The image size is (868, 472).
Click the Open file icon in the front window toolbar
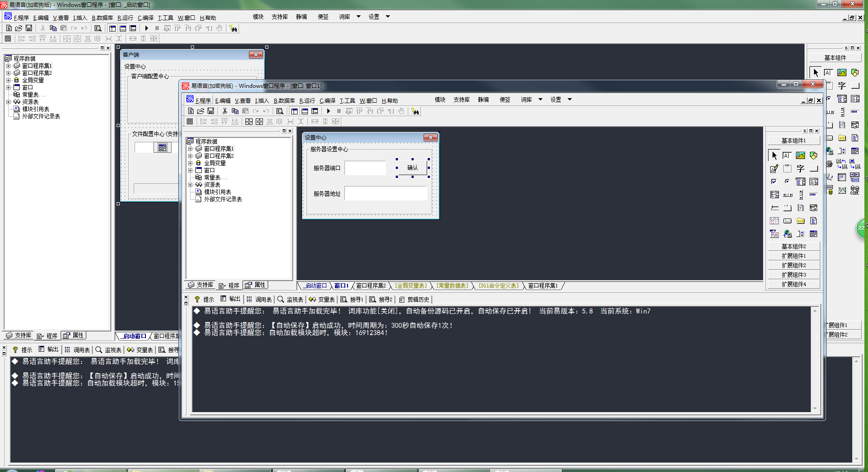[201, 111]
